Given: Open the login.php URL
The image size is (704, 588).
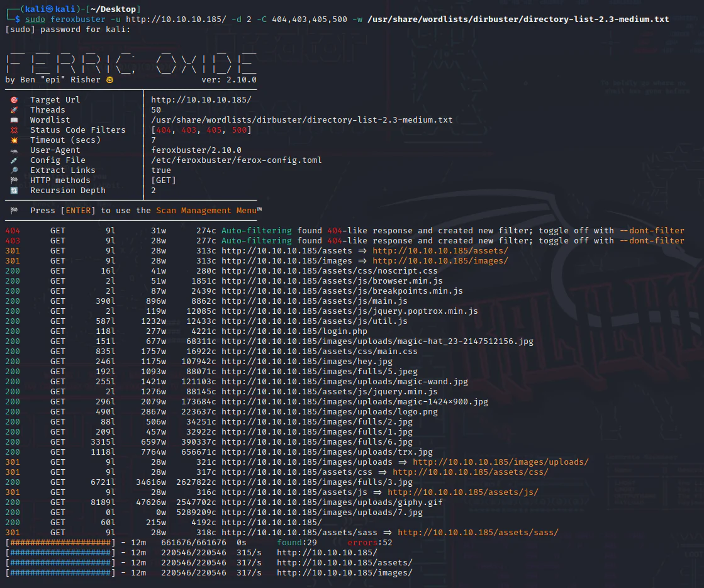Looking at the screenshot, I should 294,331.
